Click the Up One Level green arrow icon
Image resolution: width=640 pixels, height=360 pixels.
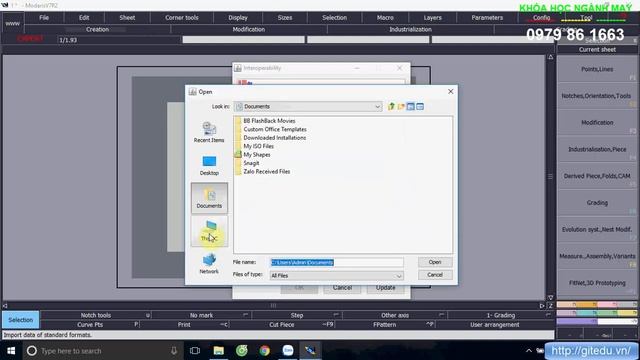(391, 107)
